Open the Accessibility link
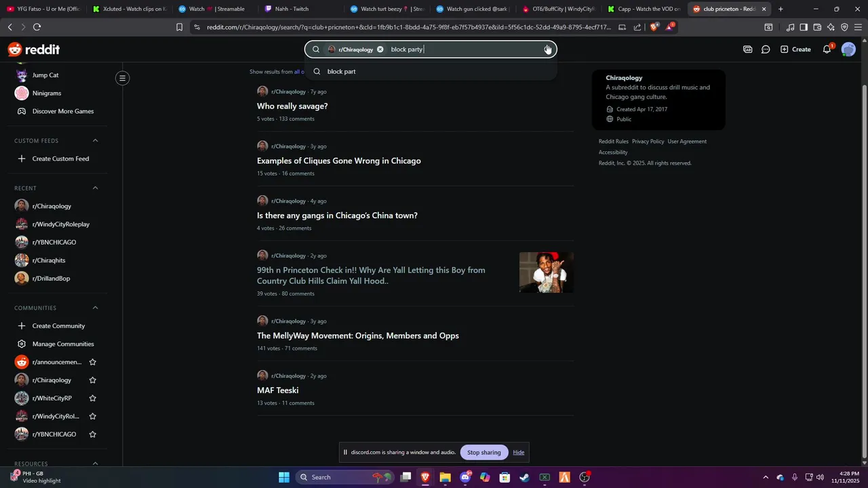Image resolution: width=868 pixels, height=488 pixels. pyautogui.click(x=613, y=152)
